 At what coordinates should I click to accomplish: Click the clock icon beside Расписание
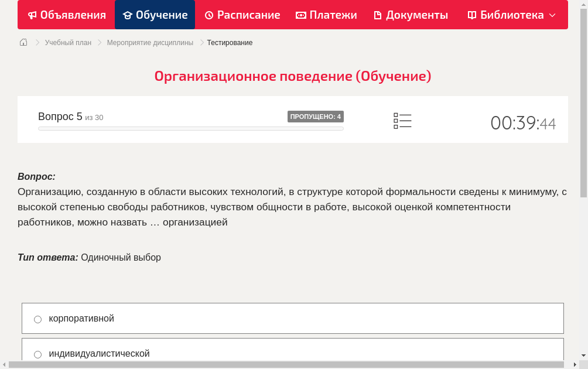click(209, 15)
